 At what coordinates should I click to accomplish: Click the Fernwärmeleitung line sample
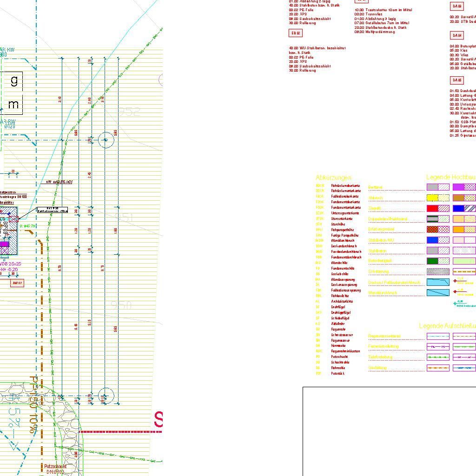pyautogui.click(x=438, y=347)
